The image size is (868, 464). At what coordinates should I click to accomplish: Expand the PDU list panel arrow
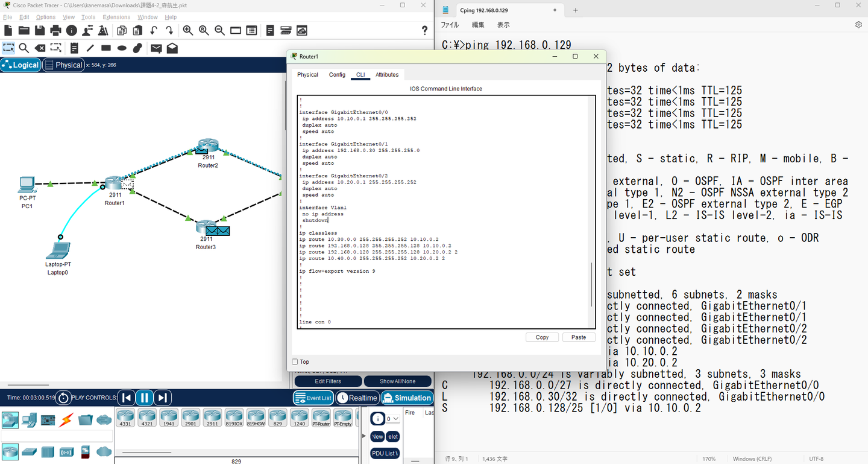tap(363, 436)
